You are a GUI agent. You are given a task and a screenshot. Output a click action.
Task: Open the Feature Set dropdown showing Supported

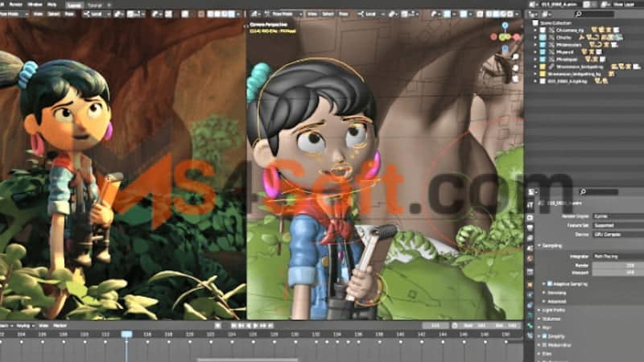point(618,225)
